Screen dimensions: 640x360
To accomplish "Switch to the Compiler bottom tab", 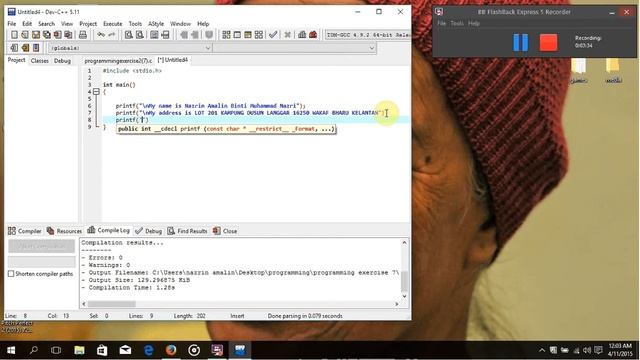I will click(x=25, y=231).
